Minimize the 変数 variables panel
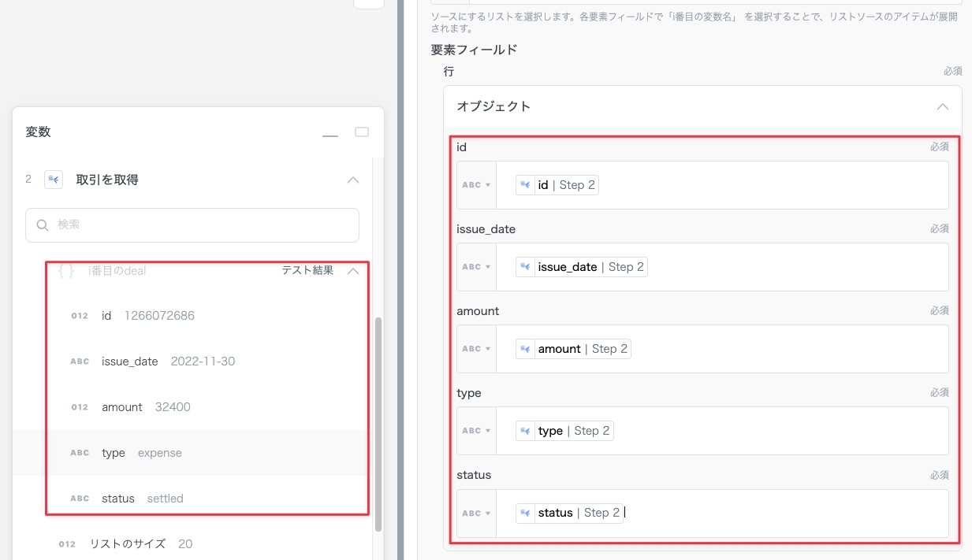Viewport: 972px width, 560px height. coord(330,133)
